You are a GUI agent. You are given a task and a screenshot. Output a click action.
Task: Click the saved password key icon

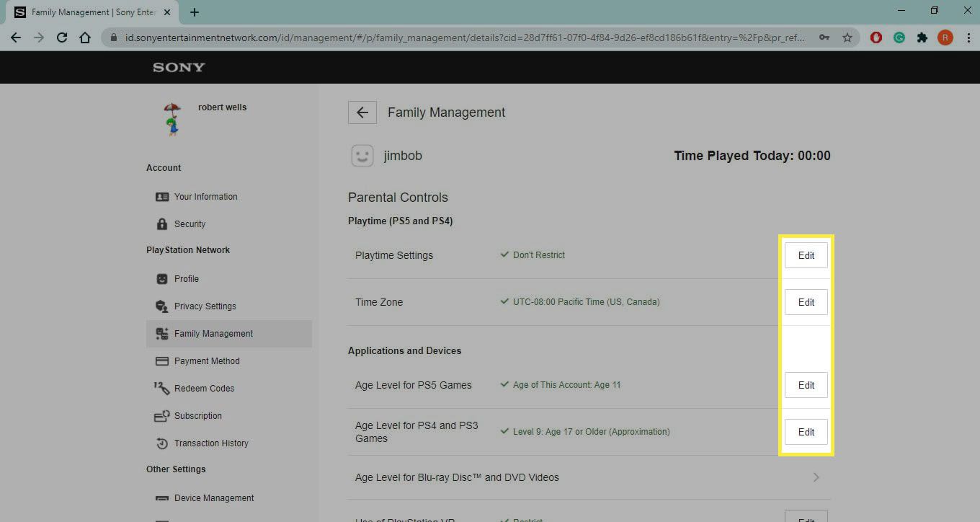(824, 37)
